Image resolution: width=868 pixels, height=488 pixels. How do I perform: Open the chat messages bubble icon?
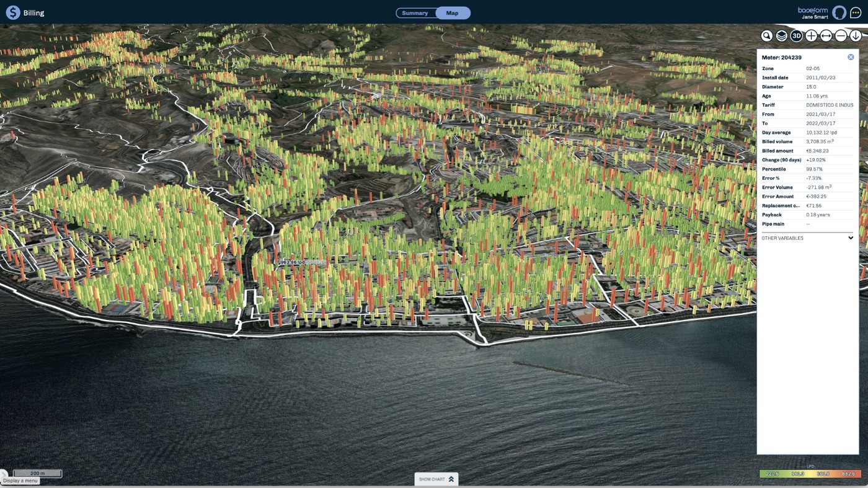pos(856,13)
